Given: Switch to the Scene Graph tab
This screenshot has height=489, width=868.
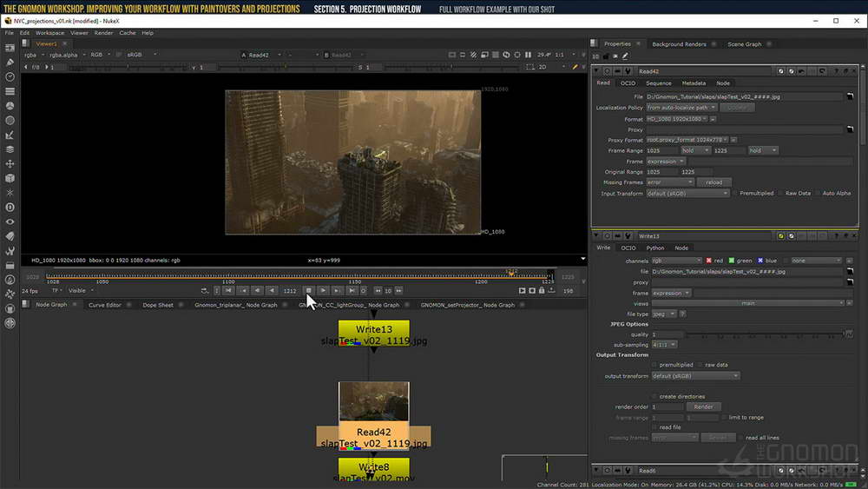Looking at the screenshot, I should tap(745, 43).
